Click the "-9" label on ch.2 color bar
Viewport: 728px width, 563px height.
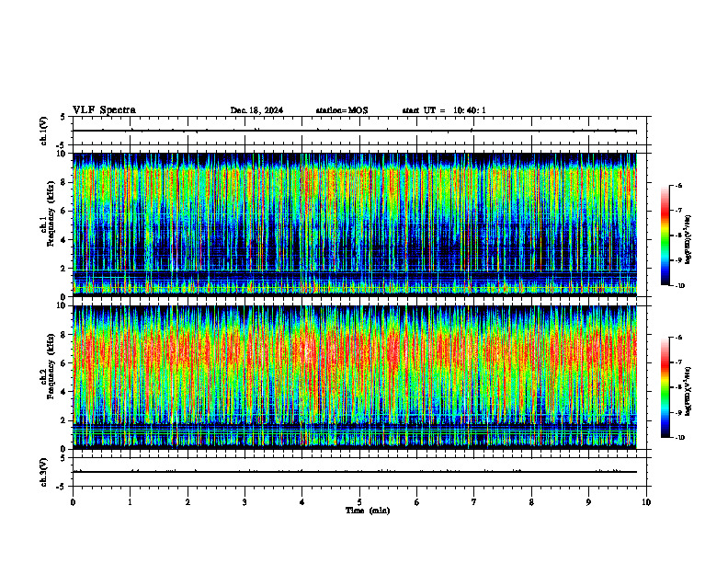click(678, 412)
